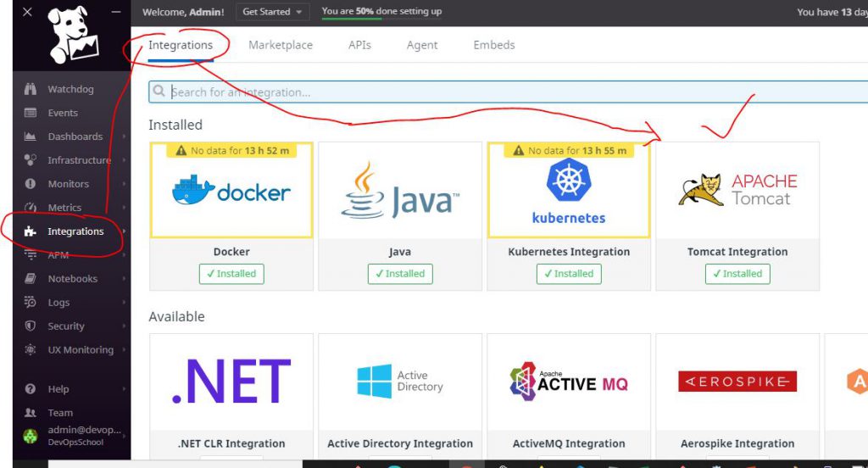Open Watchdog binoculars icon in sidebar
Image resolution: width=868 pixels, height=468 pixels.
click(x=31, y=89)
